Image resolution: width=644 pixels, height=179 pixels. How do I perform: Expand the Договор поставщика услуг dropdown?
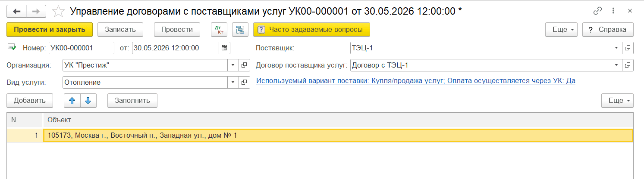[x=617, y=65]
